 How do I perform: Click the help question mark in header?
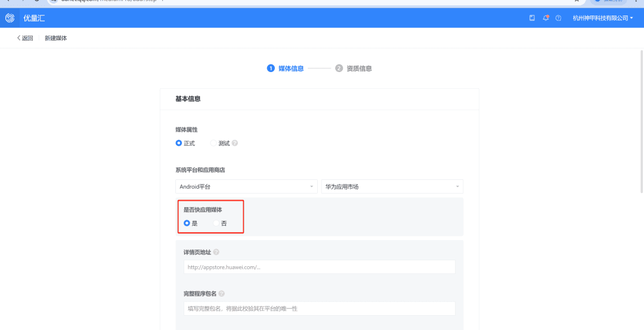pyautogui.click(x=558, y=18)
